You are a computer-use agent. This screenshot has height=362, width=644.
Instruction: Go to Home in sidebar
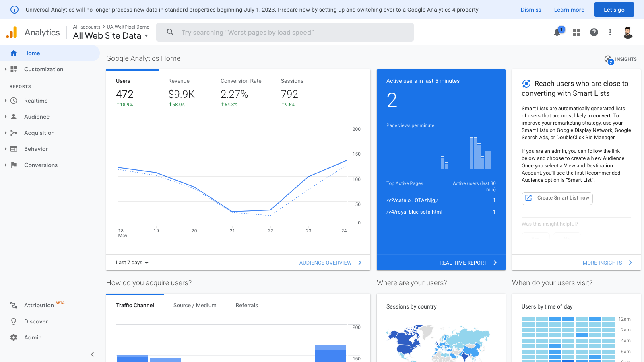pos(50,53)
